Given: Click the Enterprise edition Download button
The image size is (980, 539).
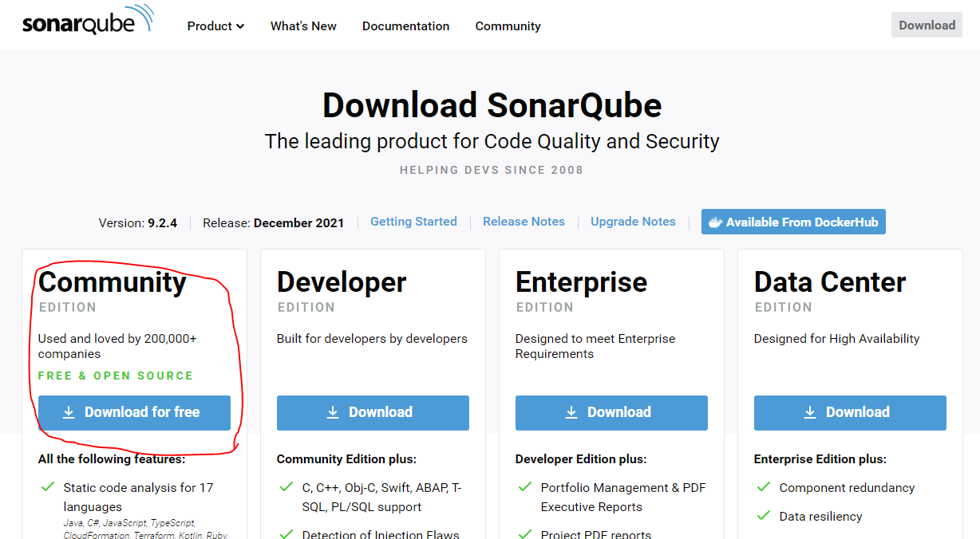Looking at the screenshot, I should click(611, 413).
